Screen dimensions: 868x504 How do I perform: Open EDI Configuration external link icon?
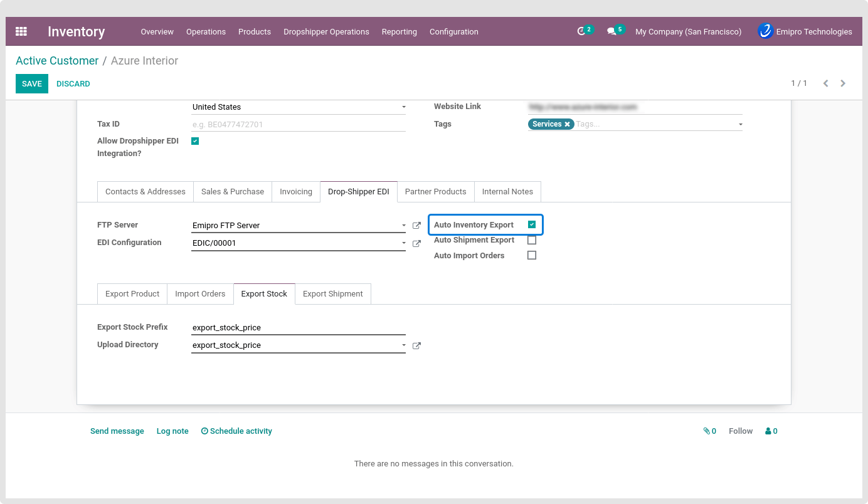[x=416, y=243]
